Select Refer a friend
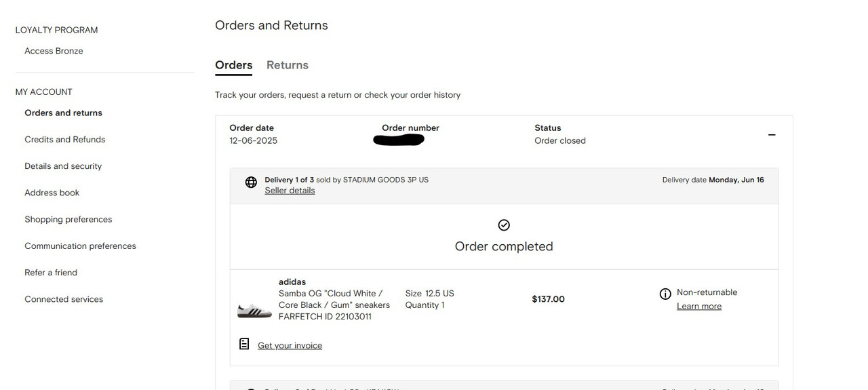 51,273
